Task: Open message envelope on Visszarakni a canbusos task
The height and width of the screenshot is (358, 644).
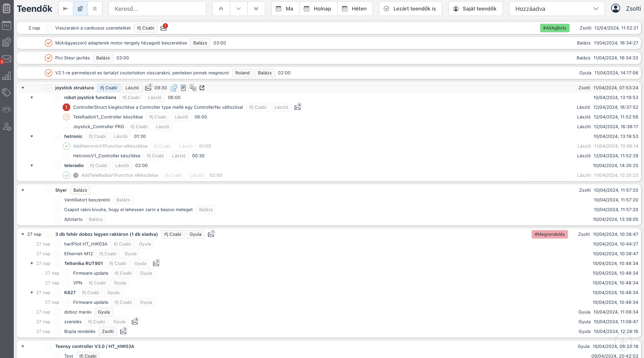Action: pyautogui.click(x=164, y=28)
